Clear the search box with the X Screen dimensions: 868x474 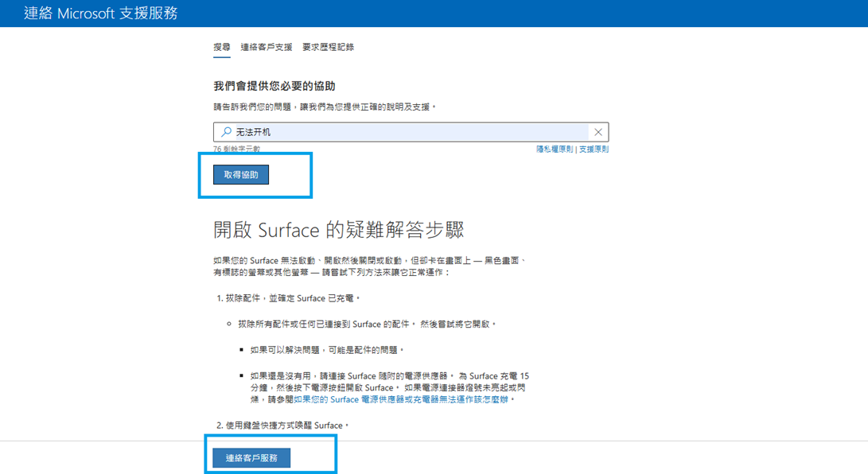coord(597,132)
